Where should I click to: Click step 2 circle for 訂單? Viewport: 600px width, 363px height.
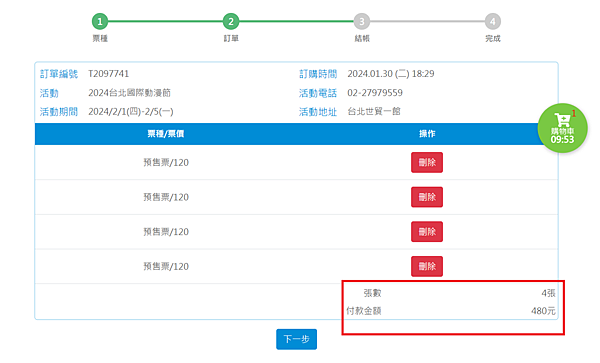coord(231,21)
